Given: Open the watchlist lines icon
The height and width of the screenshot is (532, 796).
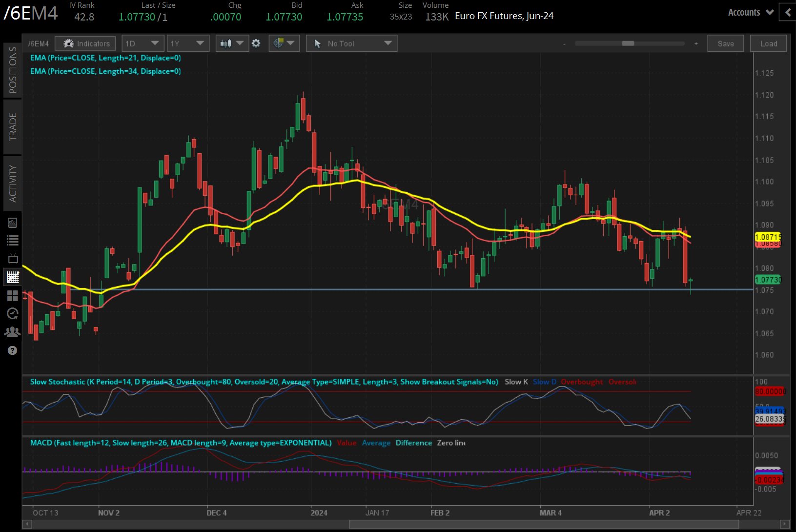Looking at the screenshot, I should 13,240.
